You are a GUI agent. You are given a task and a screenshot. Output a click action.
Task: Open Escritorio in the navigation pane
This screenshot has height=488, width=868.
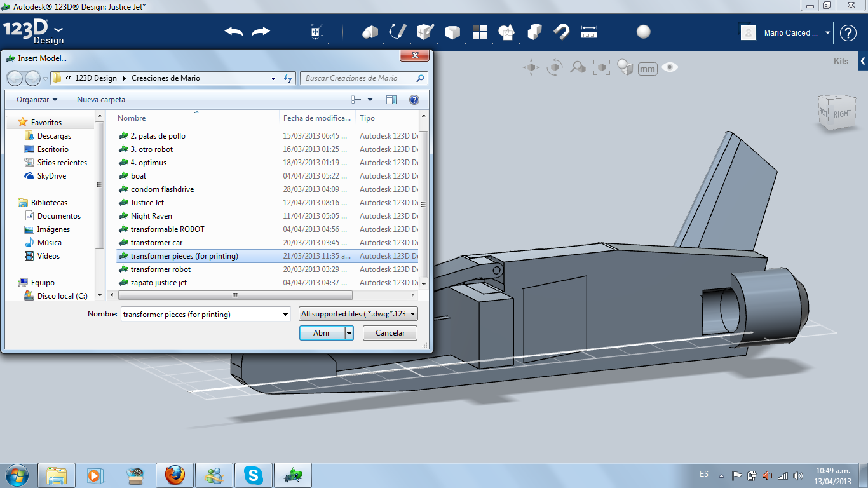(x=53, y=149)
